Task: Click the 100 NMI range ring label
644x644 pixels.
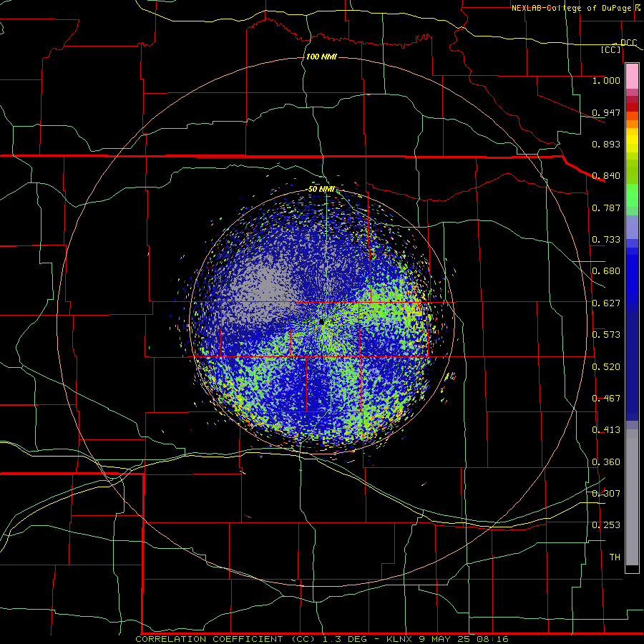Action: coord(321,57)
